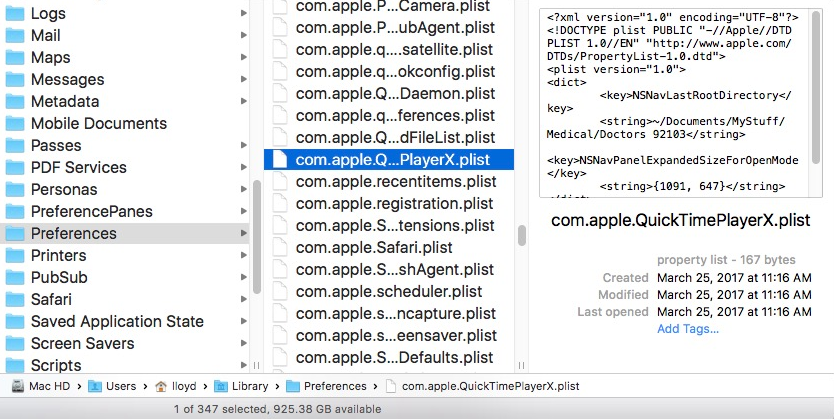Expand the Maps folder arrow
834x419 pixels.
pyautogui.click(x=244, y=57)
